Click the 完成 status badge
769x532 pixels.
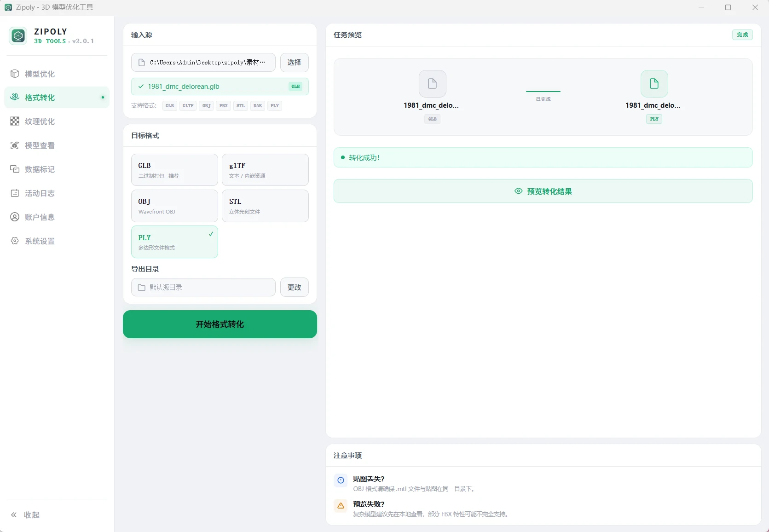pos(742,35)
